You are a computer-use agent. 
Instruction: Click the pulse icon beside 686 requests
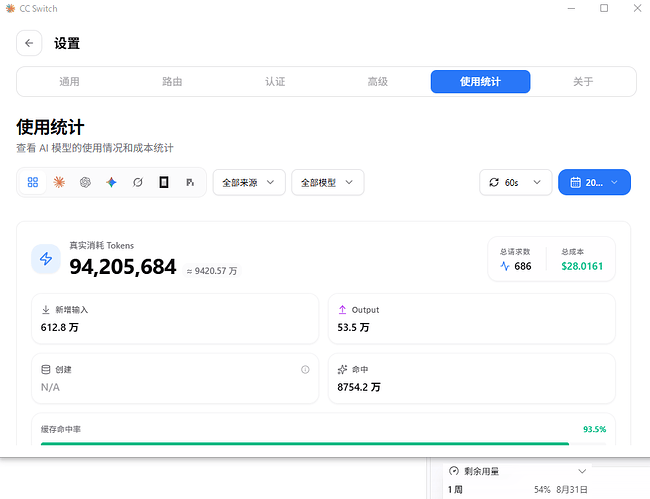coord(504,266)
